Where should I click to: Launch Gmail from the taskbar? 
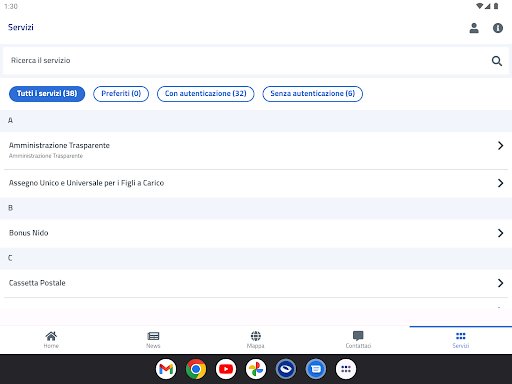(166, 369)
